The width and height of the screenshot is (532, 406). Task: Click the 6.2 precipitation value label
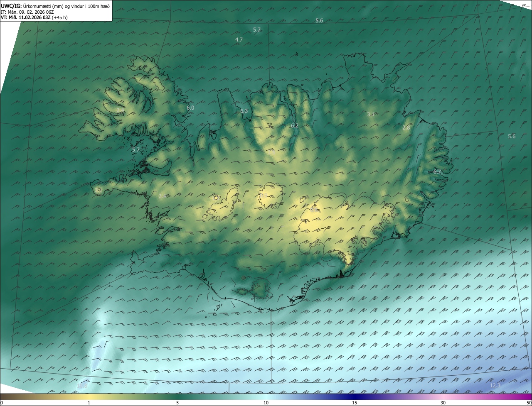tap(295, 125)
